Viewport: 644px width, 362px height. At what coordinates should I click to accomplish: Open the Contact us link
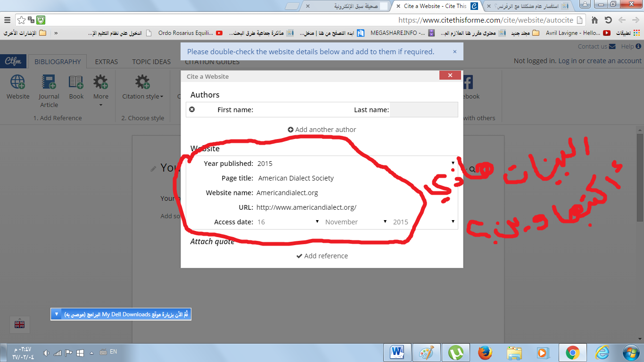[x=596, y=46]
